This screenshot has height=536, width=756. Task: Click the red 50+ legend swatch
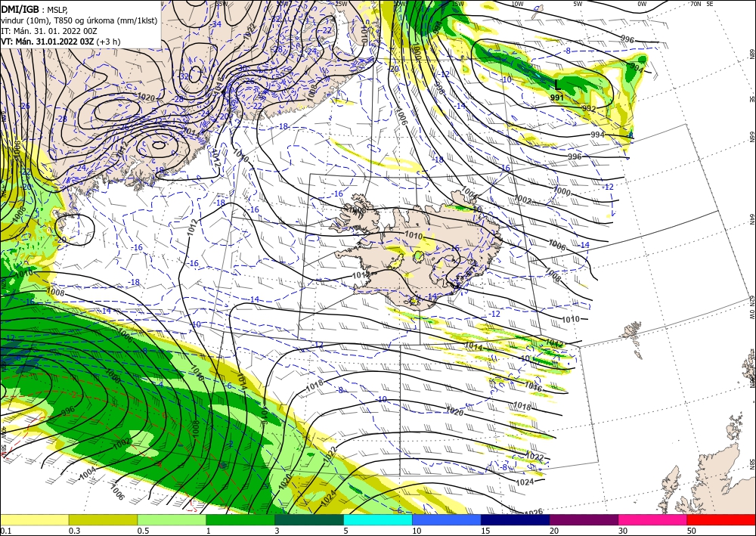click(x=721, y=520)
